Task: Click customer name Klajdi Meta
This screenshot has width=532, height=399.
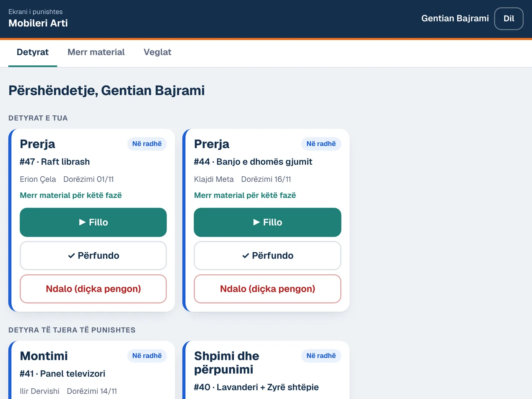Action: [x=214, y=179]
